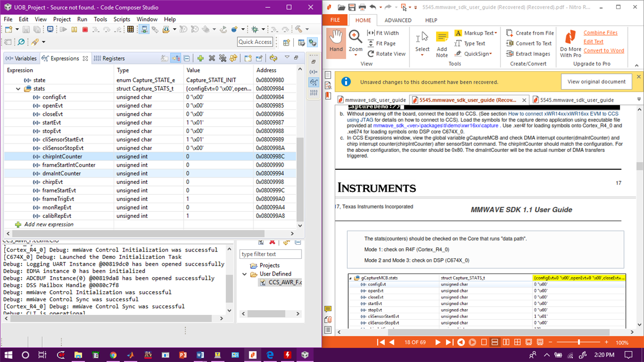Click the red Terminate icon in CCS toolbar

tap(85, 29)
